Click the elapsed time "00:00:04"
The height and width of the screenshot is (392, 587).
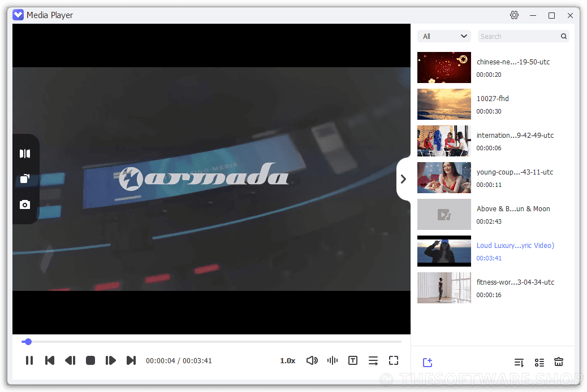coord(161,361)
